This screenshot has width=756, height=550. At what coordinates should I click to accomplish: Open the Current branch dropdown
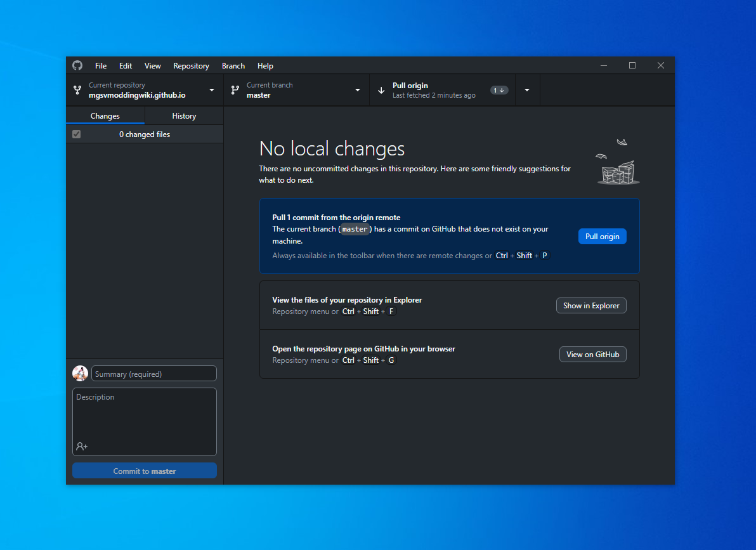coord(357,89)
